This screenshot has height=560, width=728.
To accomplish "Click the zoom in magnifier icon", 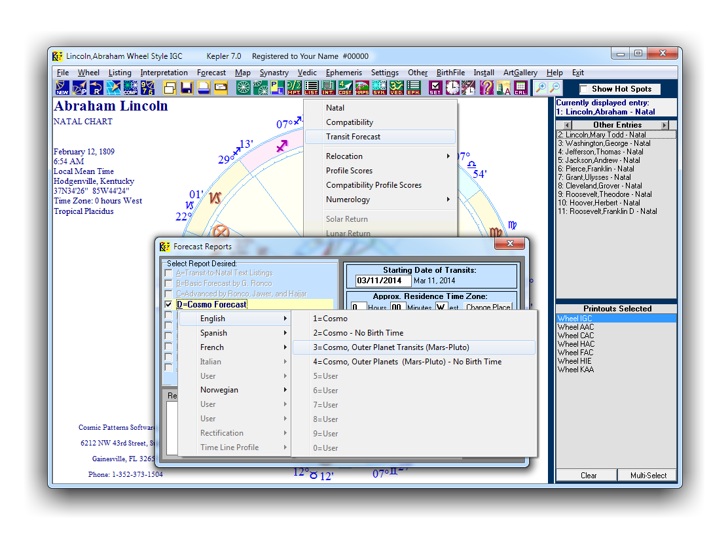I will (540, 88).
